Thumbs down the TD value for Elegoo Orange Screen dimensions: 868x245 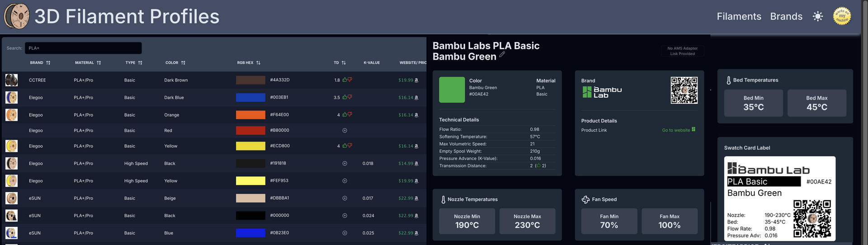349,115
